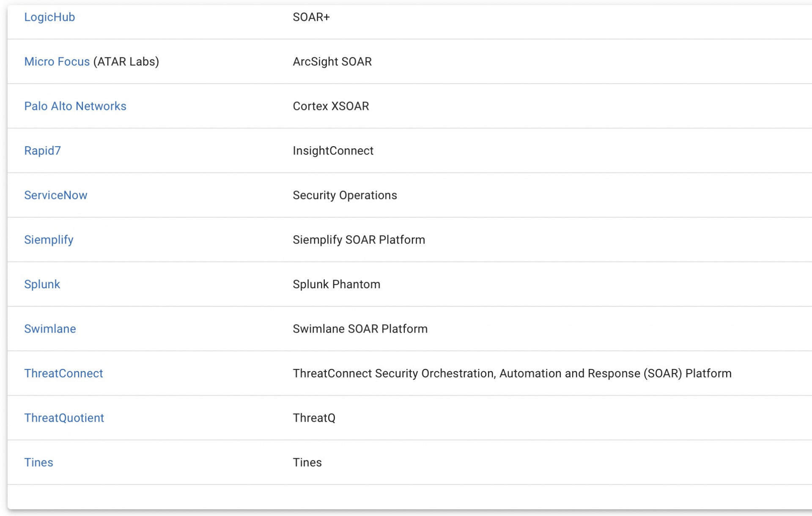Select the Security Operations product cell
The image size is (812, 516).
[x=345, y=195]
